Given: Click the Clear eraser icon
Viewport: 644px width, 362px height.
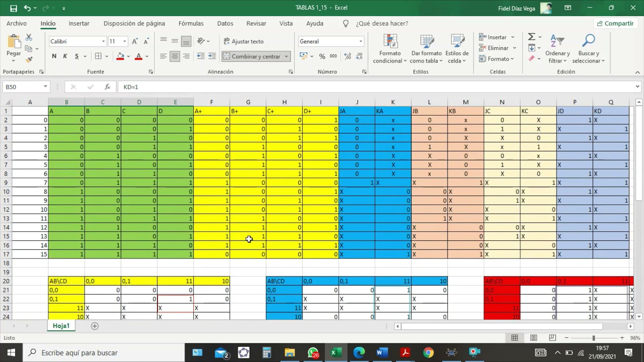Looking at the screenshot, I should pos(531,59).
